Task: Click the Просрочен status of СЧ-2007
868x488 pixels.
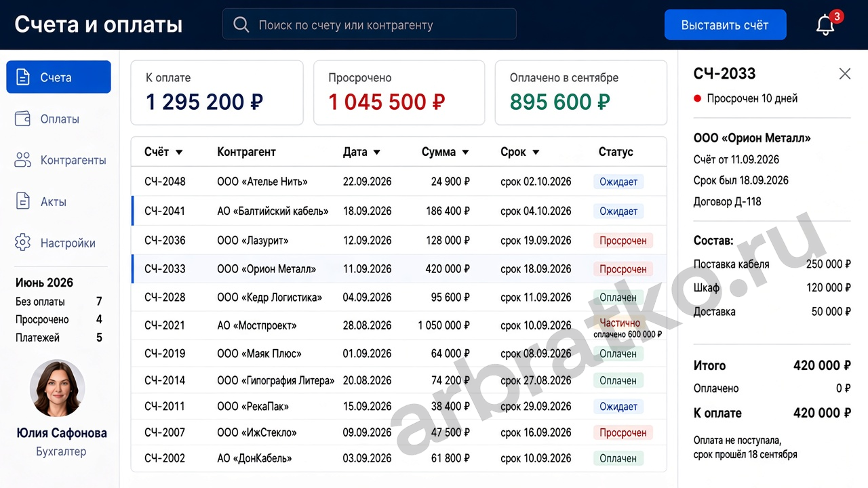Action: (623, 432)
